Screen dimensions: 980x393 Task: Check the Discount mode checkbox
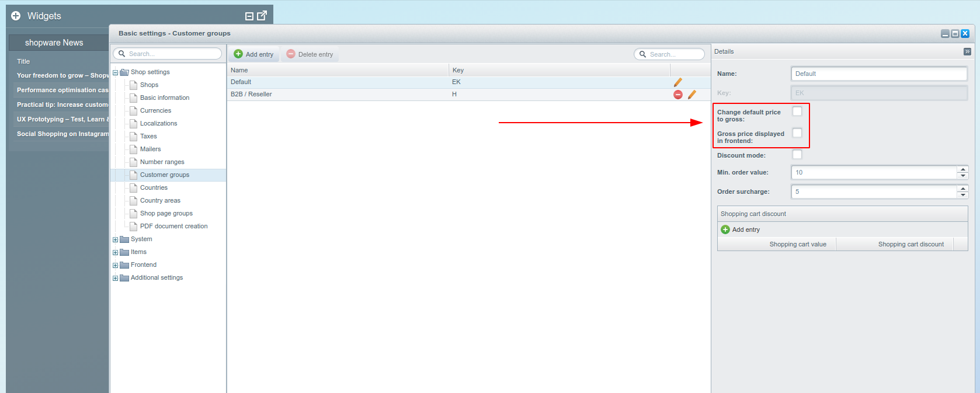click(797, 155)
